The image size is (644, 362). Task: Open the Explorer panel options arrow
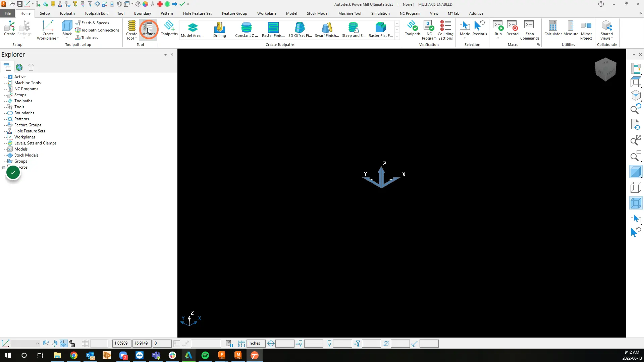(165, 54)
